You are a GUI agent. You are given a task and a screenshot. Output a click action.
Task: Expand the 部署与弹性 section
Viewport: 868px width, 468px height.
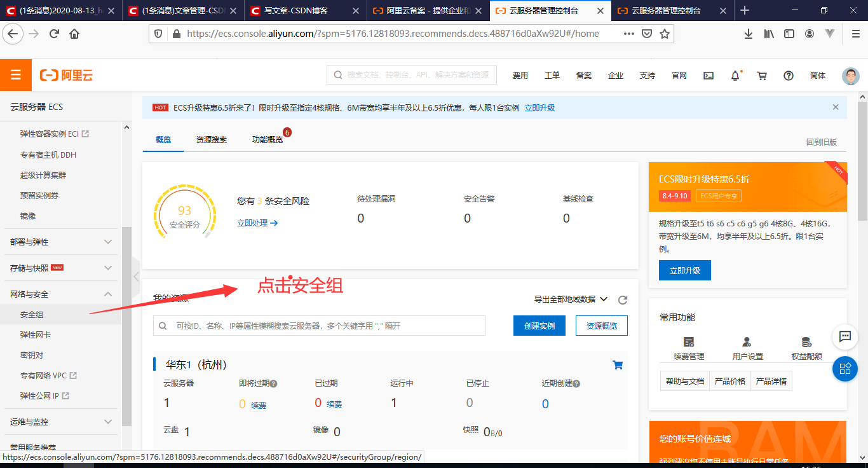(x=60, y=242)
